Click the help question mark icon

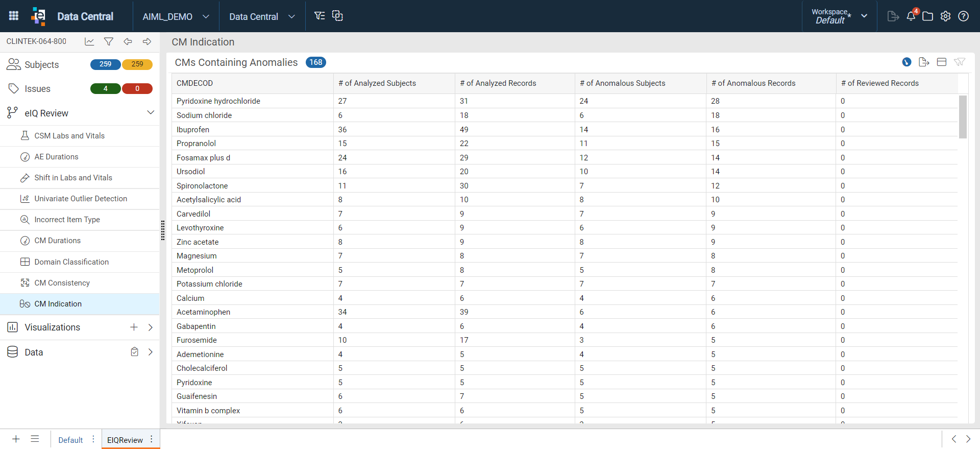pos(963,16)
